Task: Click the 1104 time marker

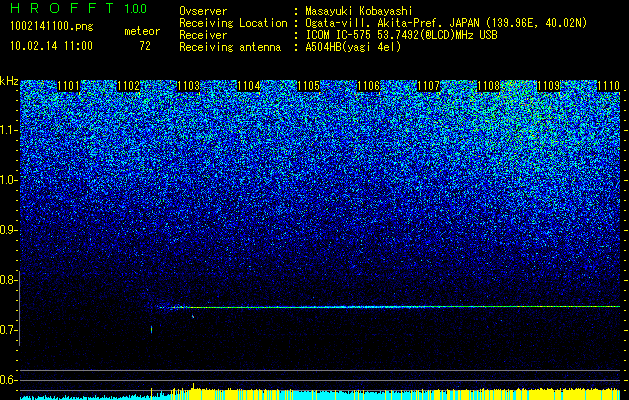Action: (x=248, y=86)
